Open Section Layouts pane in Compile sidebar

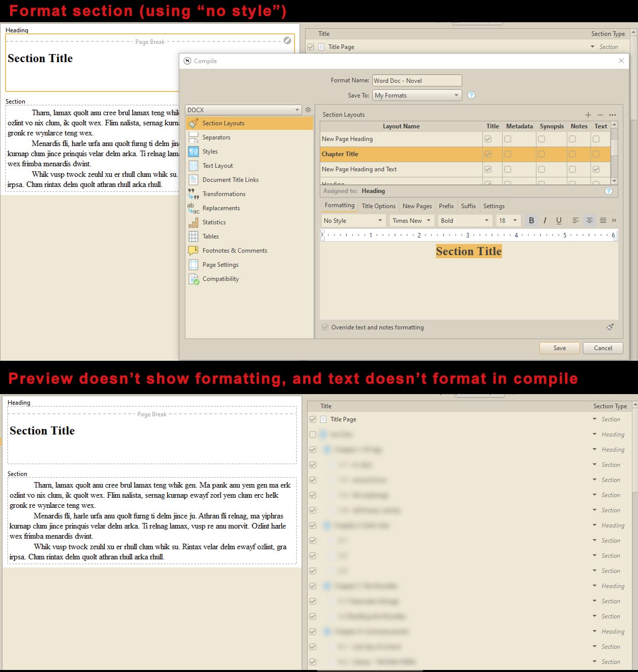coord(249,123)
